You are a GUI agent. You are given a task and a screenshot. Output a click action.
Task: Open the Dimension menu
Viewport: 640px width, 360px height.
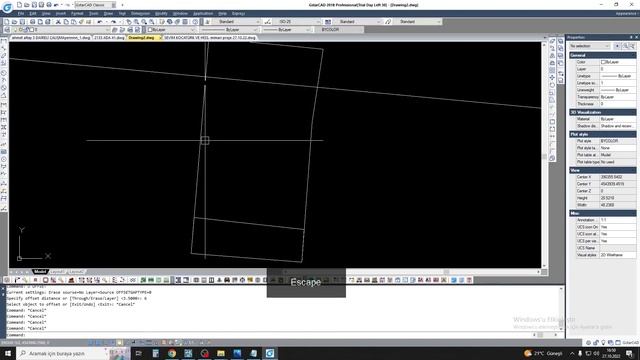[x=140, y=13]
